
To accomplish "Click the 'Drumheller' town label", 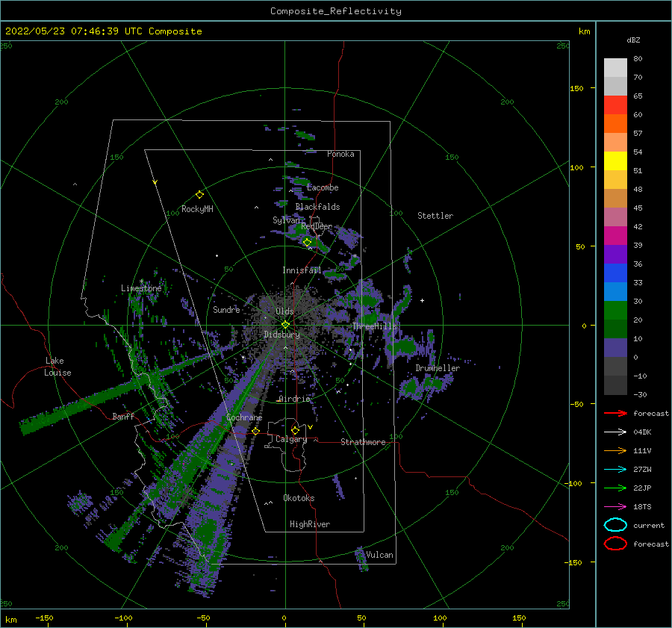I will [x=438, y=368].
